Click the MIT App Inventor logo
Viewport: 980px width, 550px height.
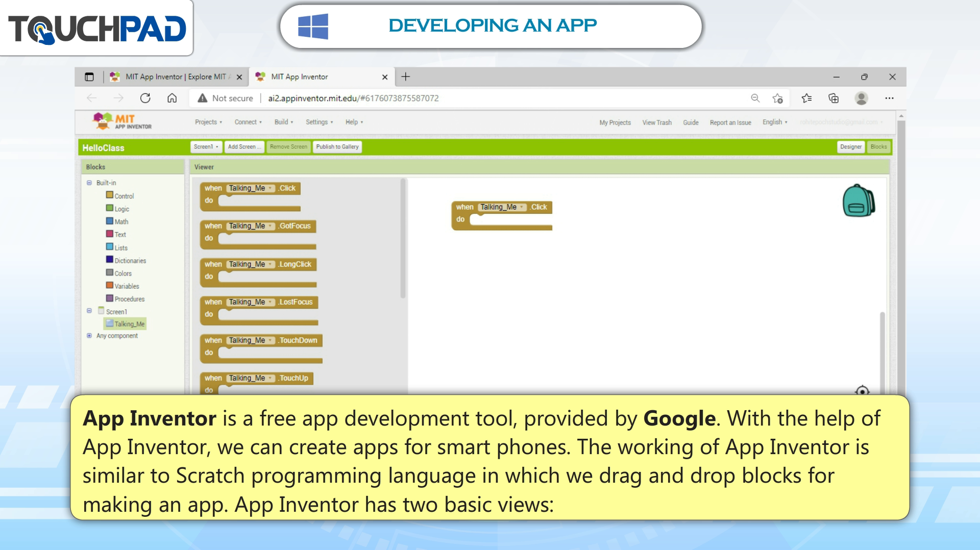coord(122,121)
